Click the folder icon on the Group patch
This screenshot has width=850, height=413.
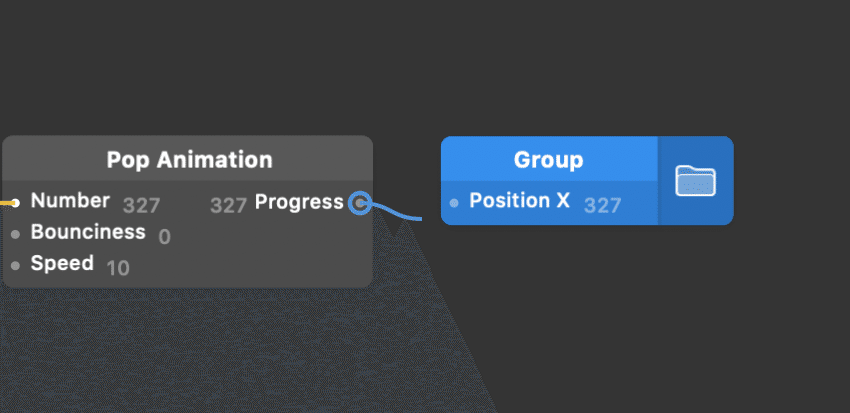[696, 181]
